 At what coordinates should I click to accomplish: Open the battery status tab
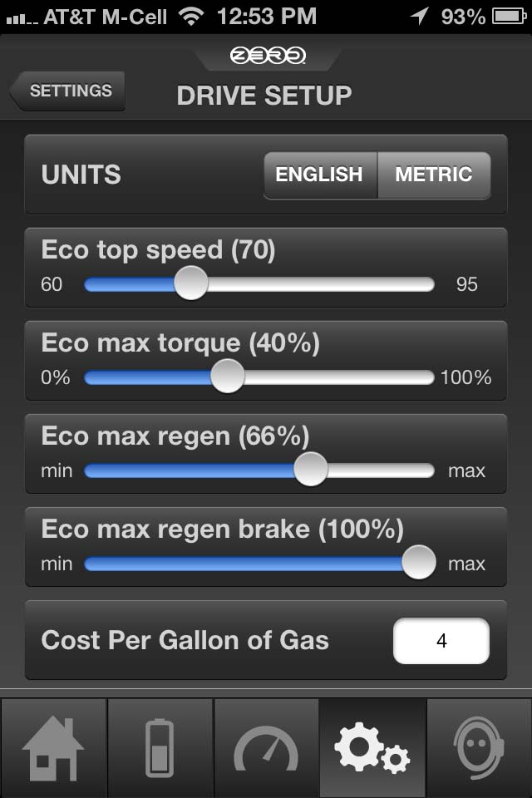tap(160, 747)
